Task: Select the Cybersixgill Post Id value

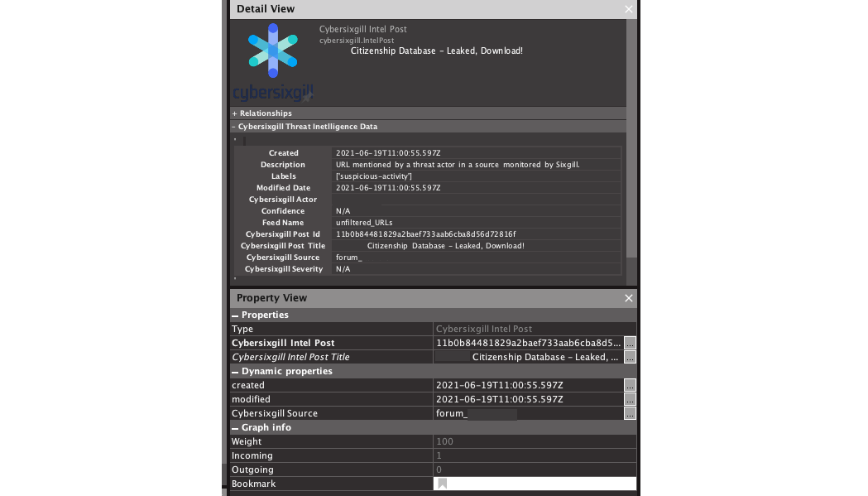Action: coord(425,234)
